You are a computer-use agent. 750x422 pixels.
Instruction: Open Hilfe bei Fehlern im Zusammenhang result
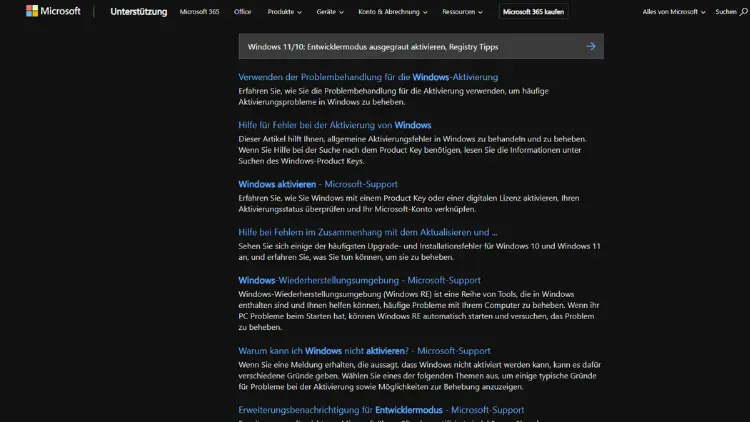point(367,233)
